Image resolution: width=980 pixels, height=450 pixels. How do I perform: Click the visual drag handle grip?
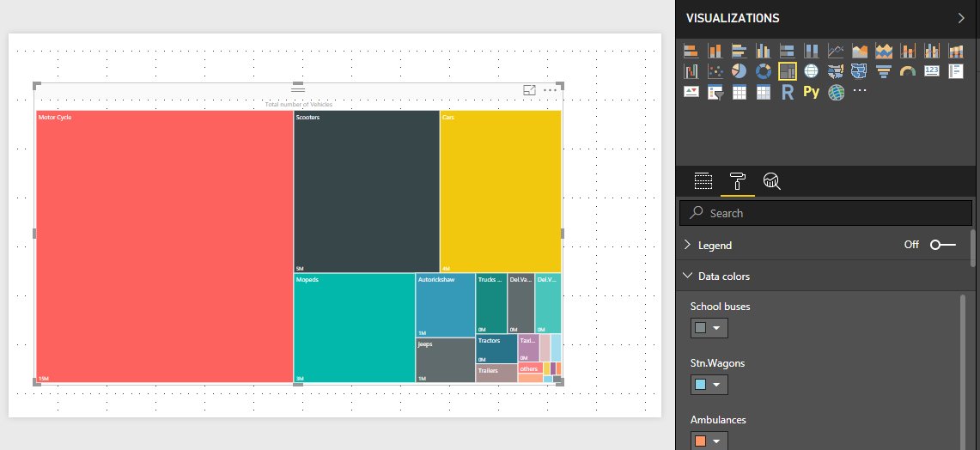coord(298,89)
